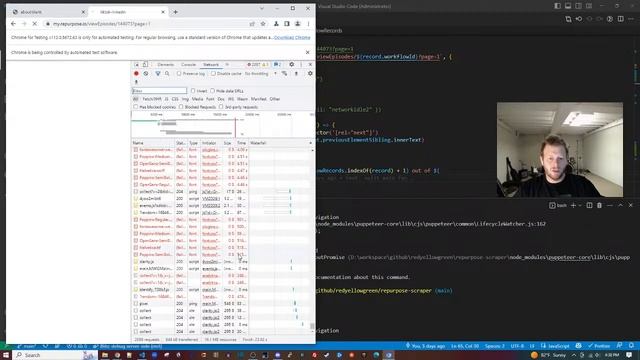Screen dimensions: 640x360
Task: Check Blocked Requests checkbox
Action: 181,107
